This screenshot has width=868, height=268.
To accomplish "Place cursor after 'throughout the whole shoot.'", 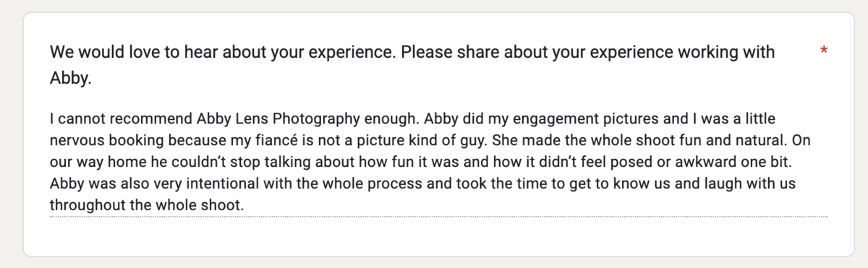I will pyautogui.click(x=245, y=206).
